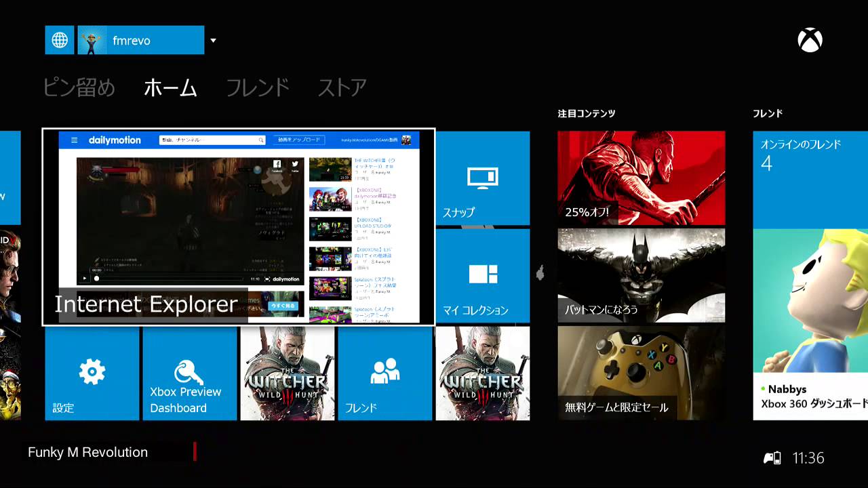Click the 注目コンテンツ section header

[x=587, y=113]
